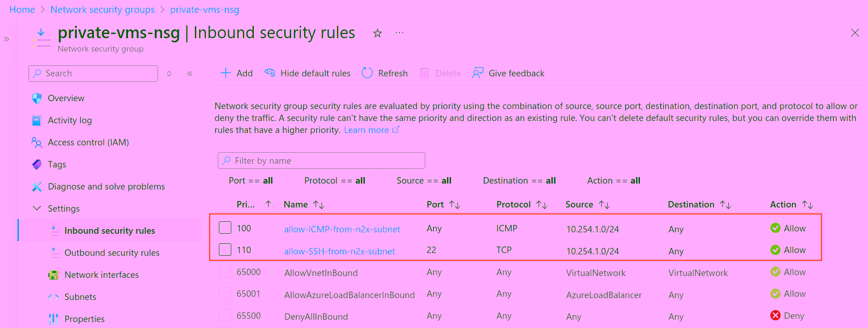The image size is (868, 328).
Task: Click the Learn more link
Action: (366, 130)
